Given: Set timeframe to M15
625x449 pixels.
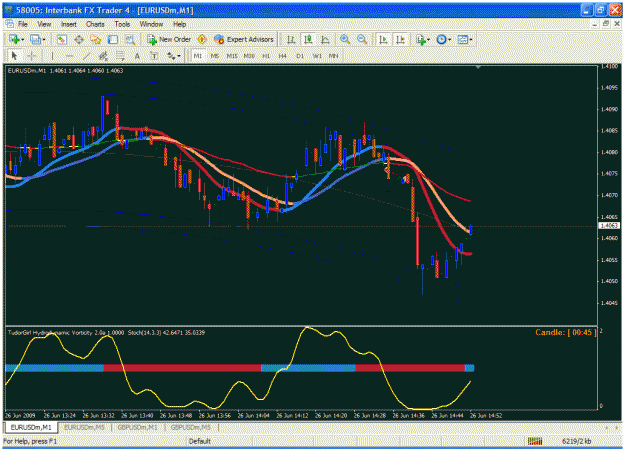Looking at the screenshot, I should (232, 56).
